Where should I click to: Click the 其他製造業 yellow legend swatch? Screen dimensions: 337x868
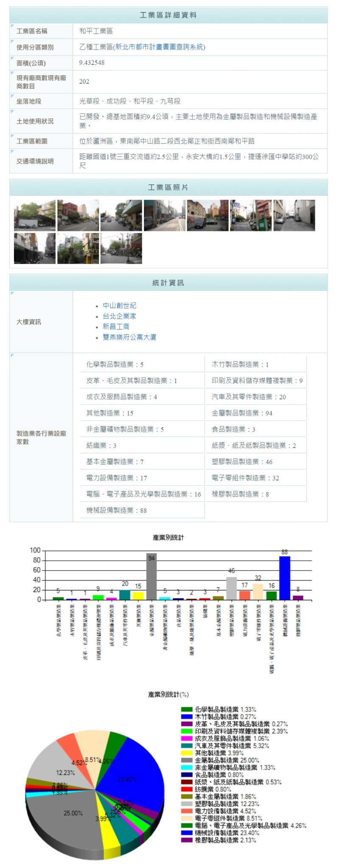click(187, 753)
